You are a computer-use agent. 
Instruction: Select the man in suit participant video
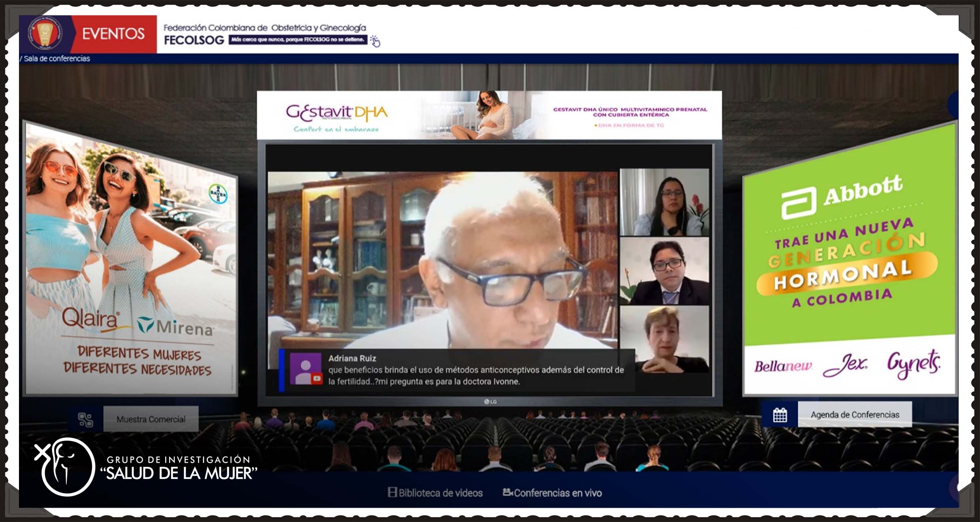click(664, 271)
